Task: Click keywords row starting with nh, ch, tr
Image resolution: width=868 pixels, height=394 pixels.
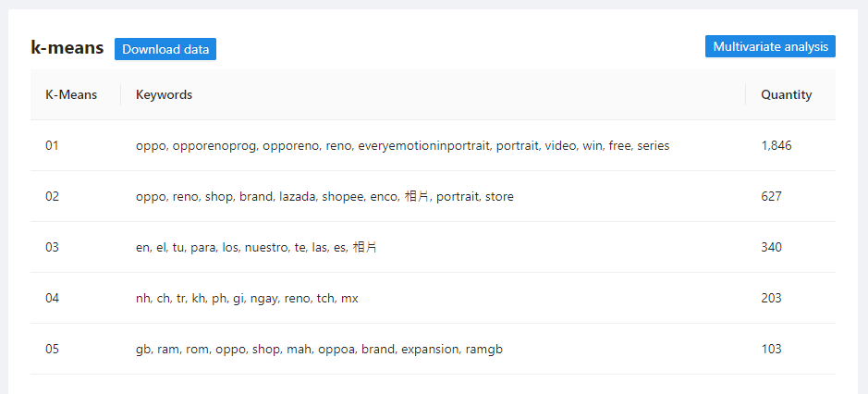Action: click(247, 298)
